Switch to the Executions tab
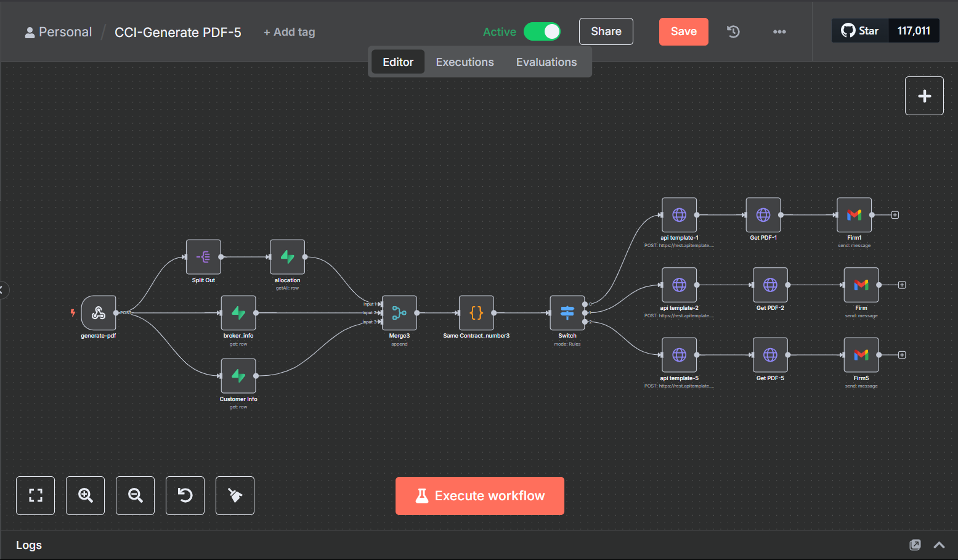 click(x=465, y=62)
